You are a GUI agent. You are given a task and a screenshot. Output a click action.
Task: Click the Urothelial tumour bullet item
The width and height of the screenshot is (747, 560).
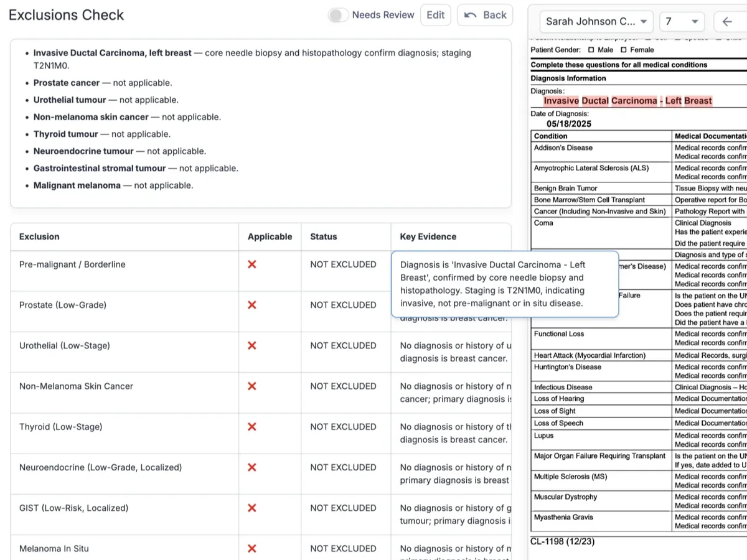click(106, 100)
